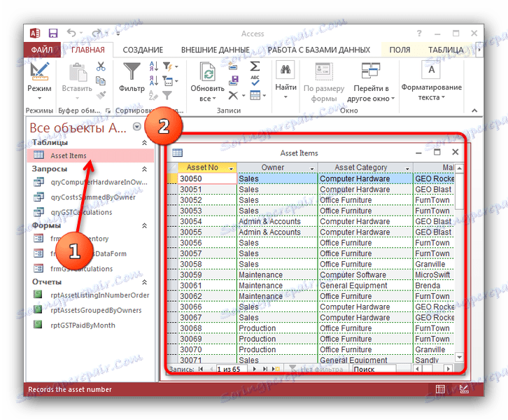Switch to the ТАБЛИЦА tab
This screenshot has width=508, height=420.
tap(446, 50)
